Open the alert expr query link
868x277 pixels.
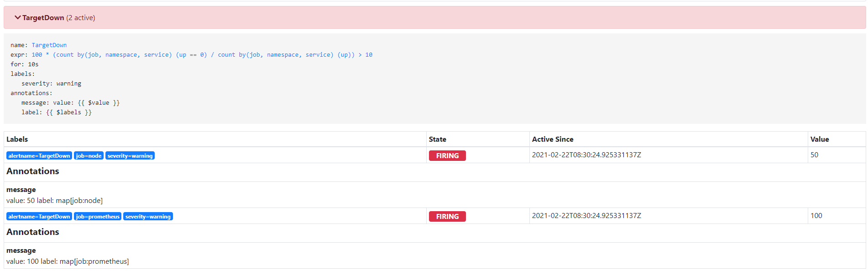[x=202, y=55]
